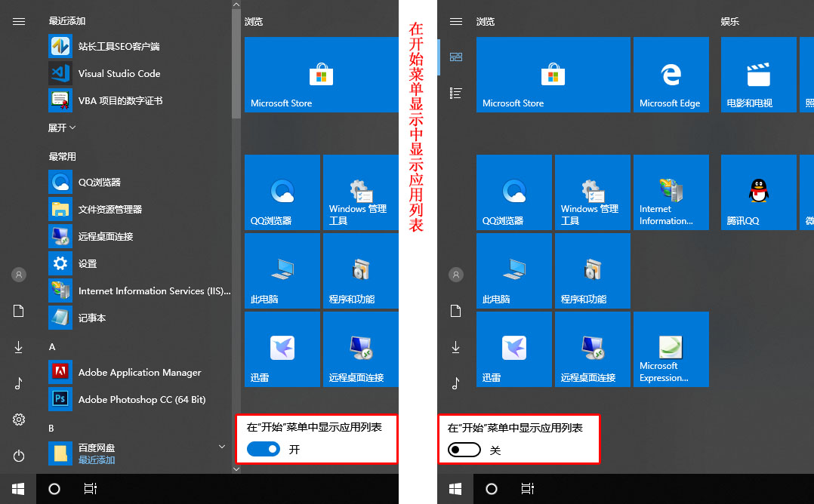
Task: Expand Windows 管理工具 tile folder in right Start menu
Action: (592, 192)
